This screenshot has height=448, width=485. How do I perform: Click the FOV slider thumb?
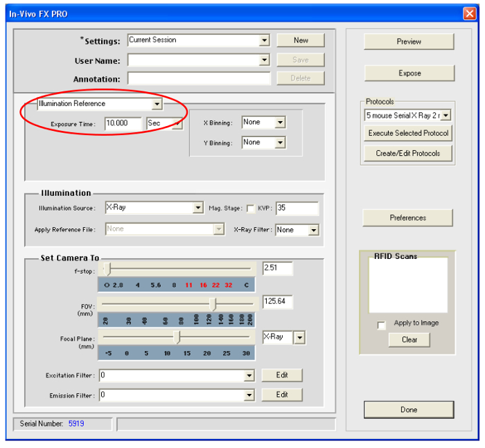[x=213, y=305]
